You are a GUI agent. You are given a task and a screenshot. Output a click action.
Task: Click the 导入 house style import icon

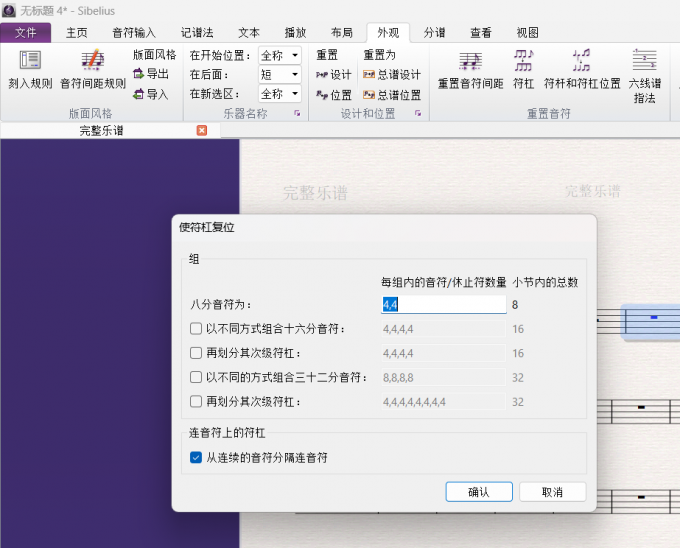click(150, 94)
